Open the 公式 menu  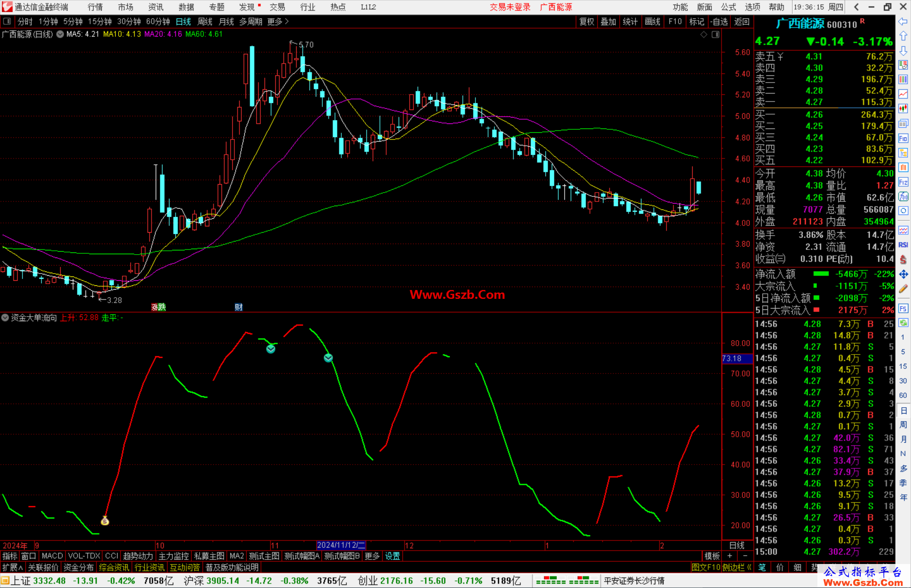click(728, 7)
